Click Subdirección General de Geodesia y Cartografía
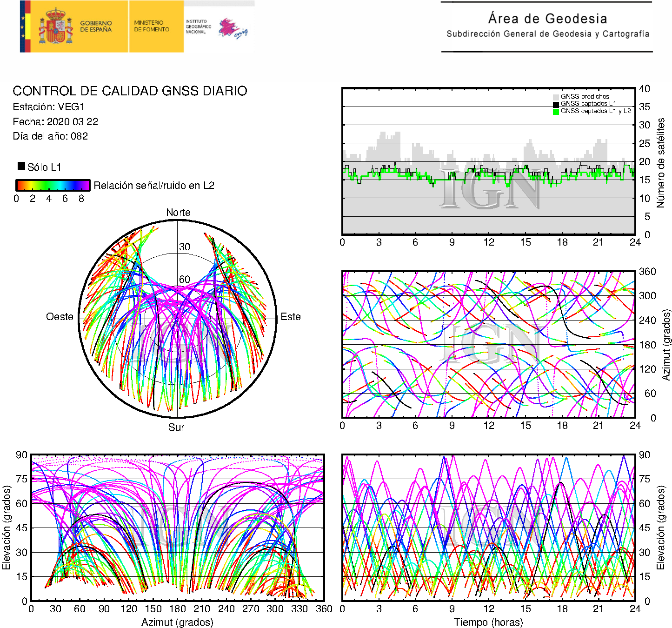The height and width of the screenshot is (628, 672). (547, 34)
